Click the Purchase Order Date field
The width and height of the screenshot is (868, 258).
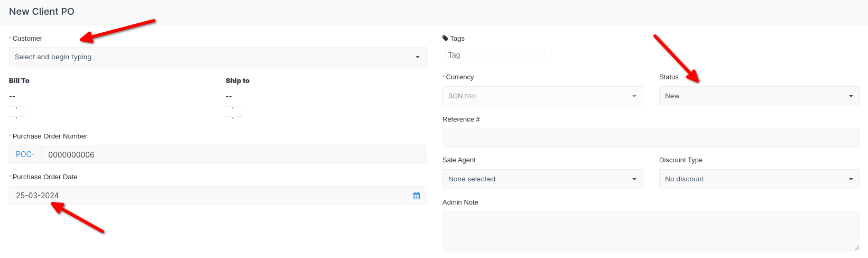click(x=207, y=196)
